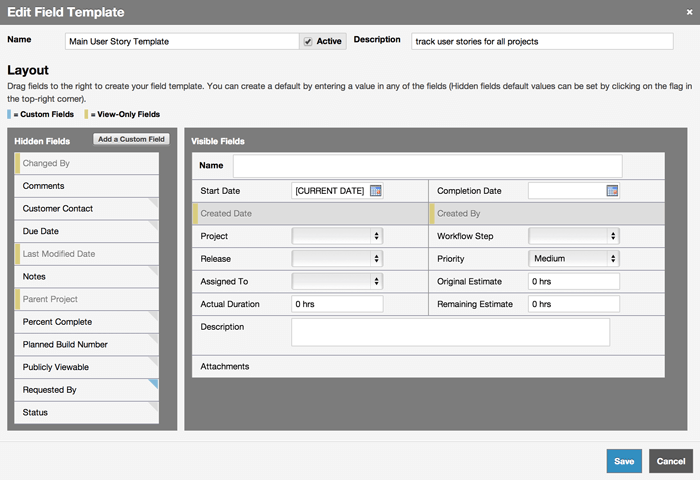Close the Edit Field Template dialog
The width and height of the screenshot is (700, 480).
tap(689, 13)
